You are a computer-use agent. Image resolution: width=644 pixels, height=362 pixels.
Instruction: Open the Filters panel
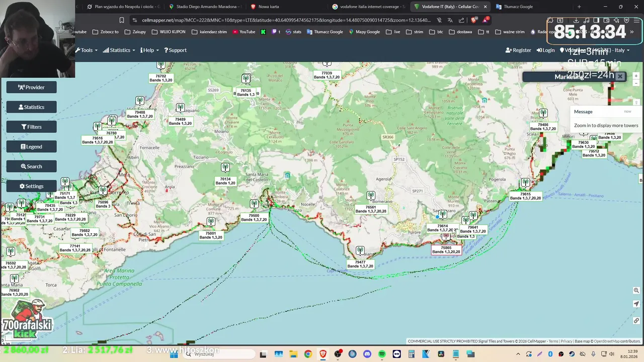pos(31,127)
